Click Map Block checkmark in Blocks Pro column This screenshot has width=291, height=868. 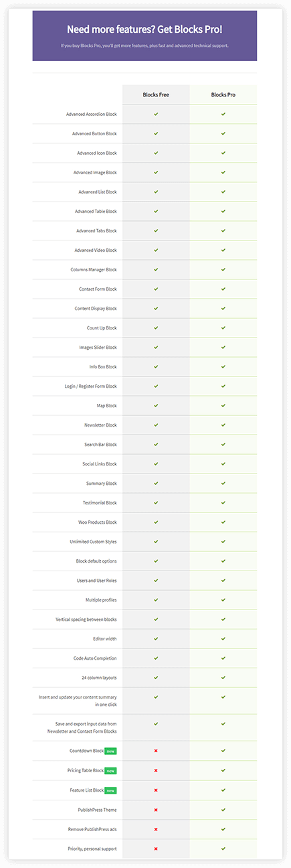(x=223, y=405)
